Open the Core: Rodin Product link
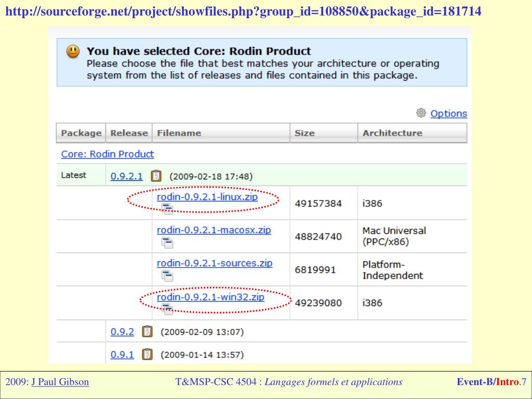The image size is (532, 399). pos(107,154)
